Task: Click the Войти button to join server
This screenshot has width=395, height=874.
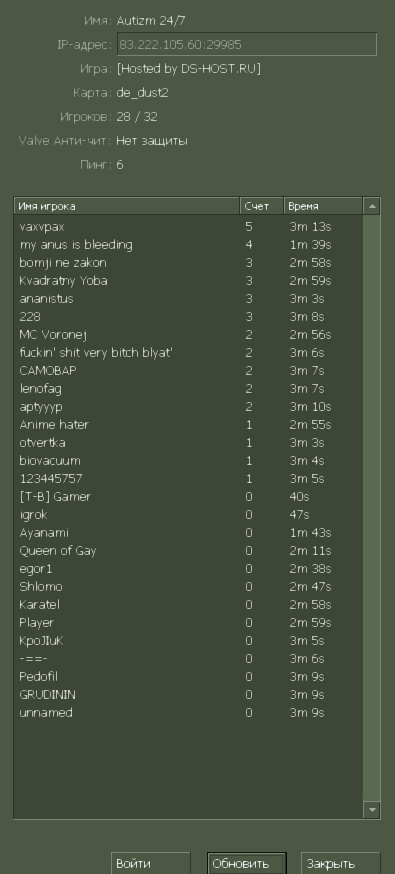Action: [151, 863]
